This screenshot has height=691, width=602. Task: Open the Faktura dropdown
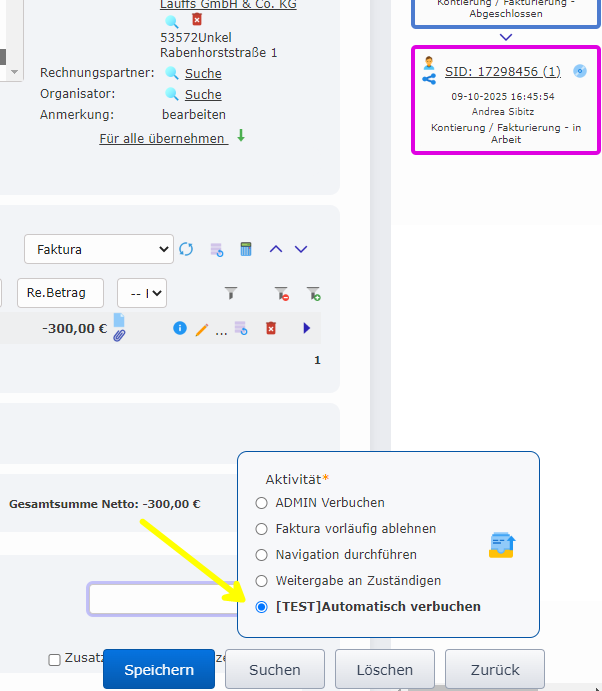(98, 249)
